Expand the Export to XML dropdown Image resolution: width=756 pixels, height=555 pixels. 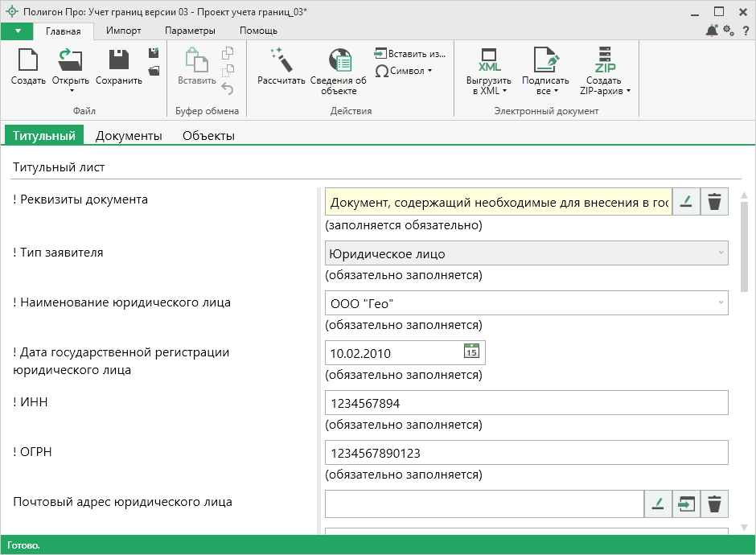[504, 91]
